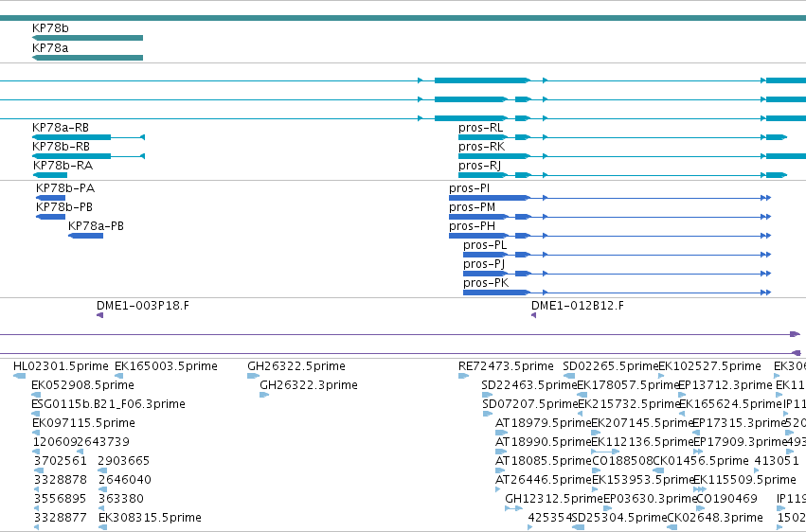This screenshot has height=532, width=806.
Task: Select the KP78b-PB protein feature
Action: 50,217
